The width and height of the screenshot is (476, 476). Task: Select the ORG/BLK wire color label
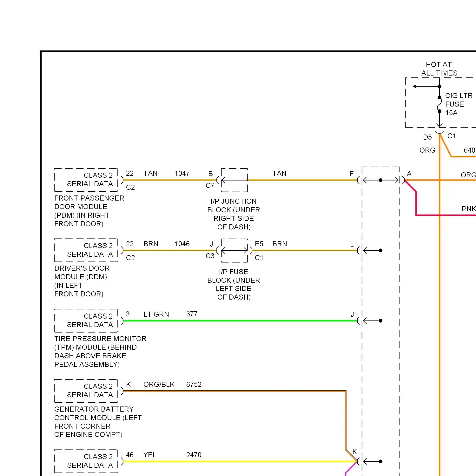point(159,384)
